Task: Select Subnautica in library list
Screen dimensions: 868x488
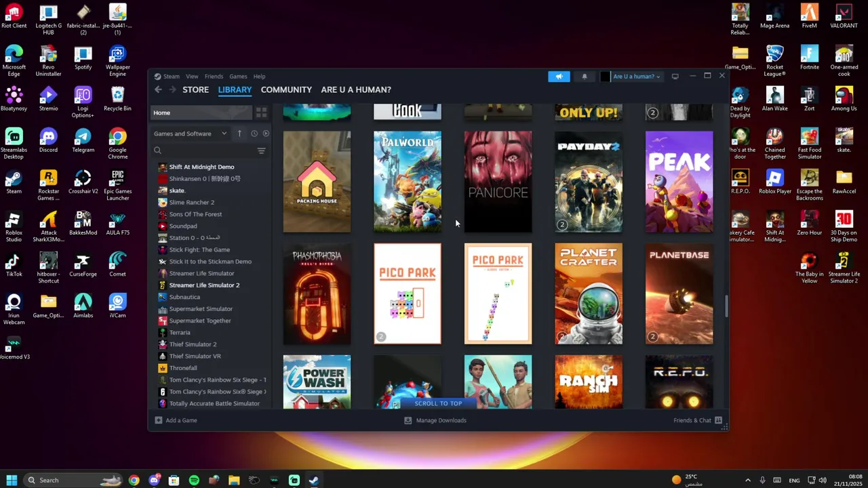Action: [x=184, y=297]
